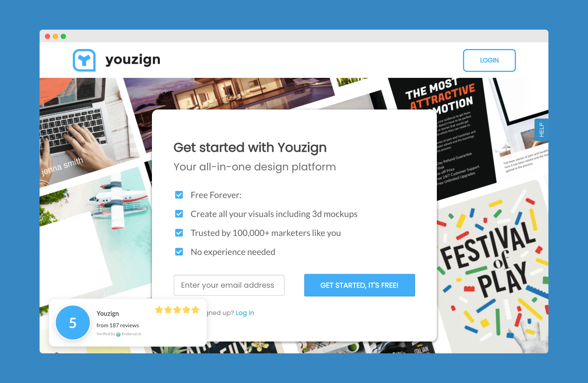Toggle the Trusted by 100,000+ marketers checkbox
Viewport: 588px width, 383px height.
(179, 233)
